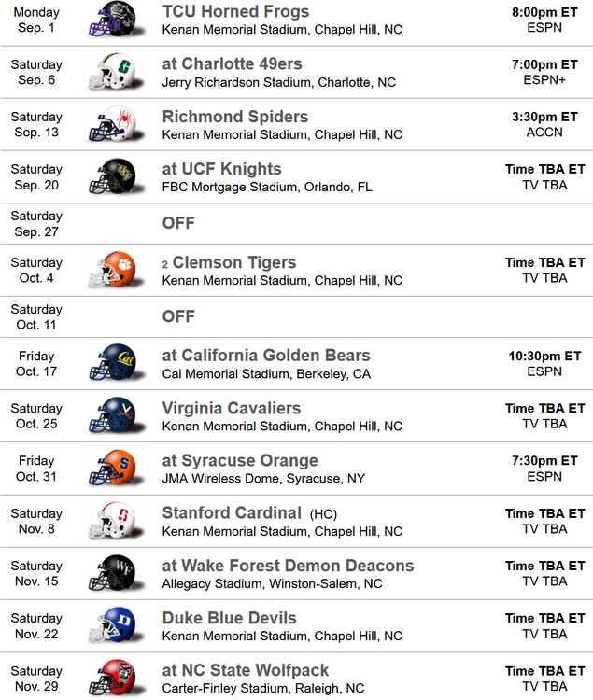Click the Stanford Cardinal helmet icon
The image size is (593, 700).
pos(112,521)
